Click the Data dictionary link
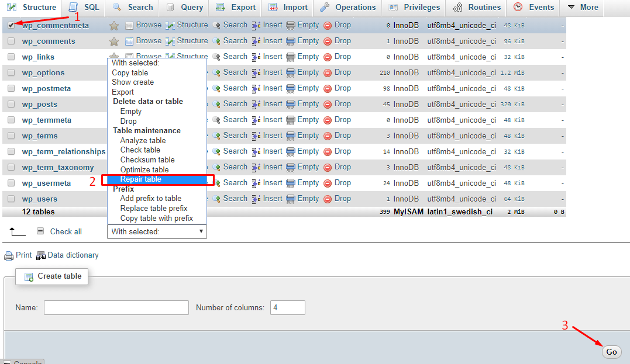 73,255
